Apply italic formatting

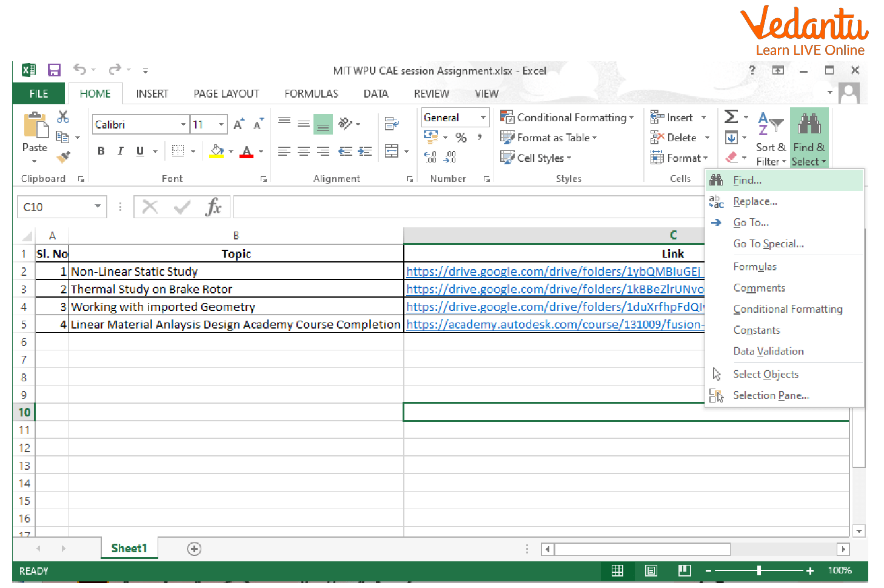(120, 150)
